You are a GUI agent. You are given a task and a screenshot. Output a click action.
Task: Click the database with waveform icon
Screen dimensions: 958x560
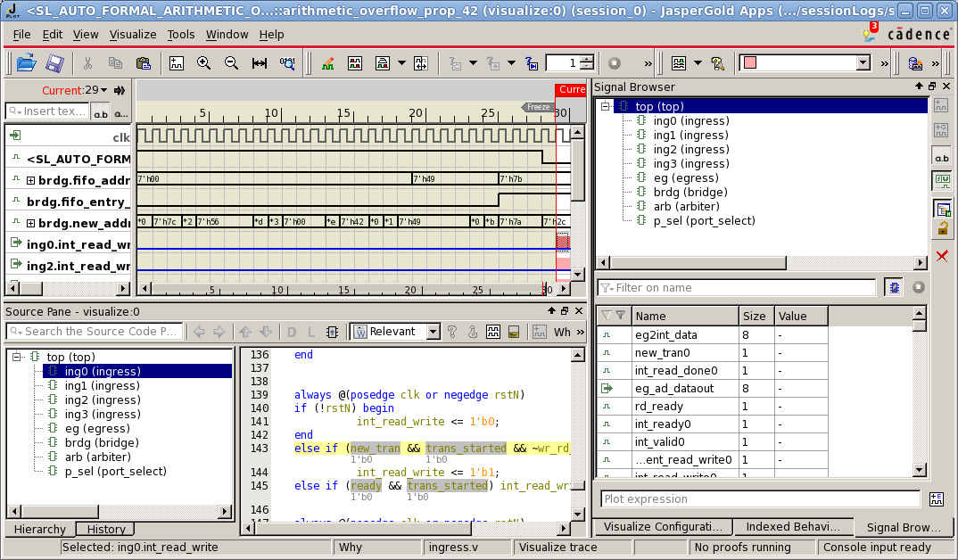(915, 63)
